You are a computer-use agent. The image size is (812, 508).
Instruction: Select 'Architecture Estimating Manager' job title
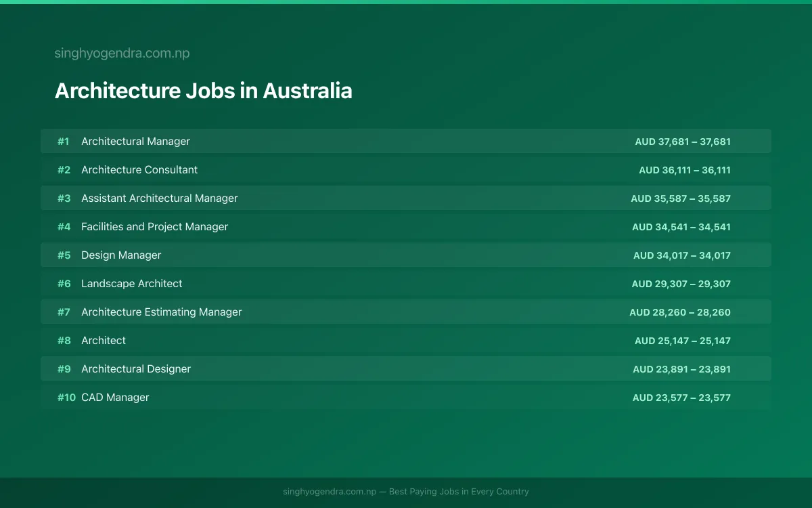pyautogui.click(x=162, y=312)
